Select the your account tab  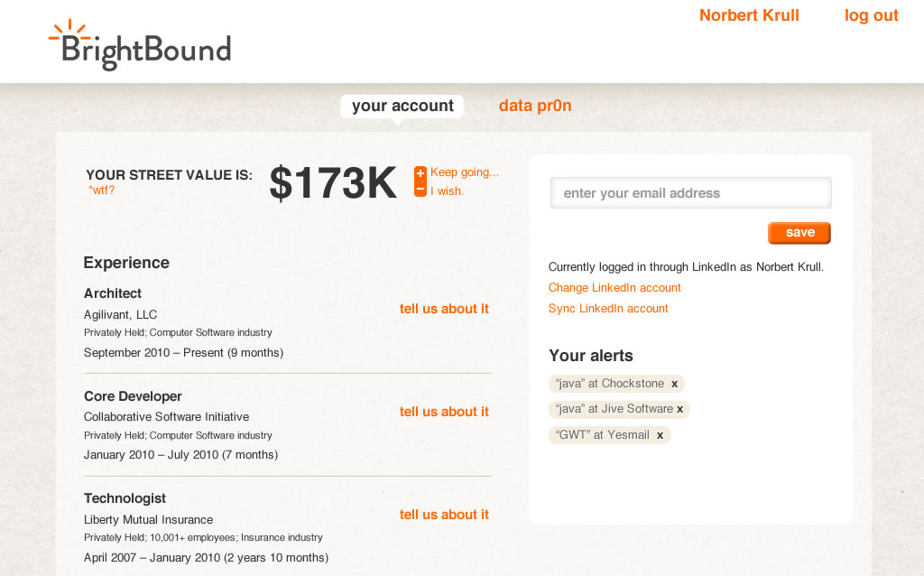tap(402, 107)
